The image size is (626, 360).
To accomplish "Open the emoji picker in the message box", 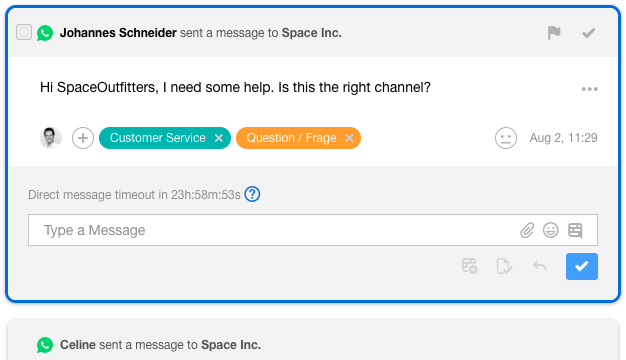I will (x=551, y=230).
